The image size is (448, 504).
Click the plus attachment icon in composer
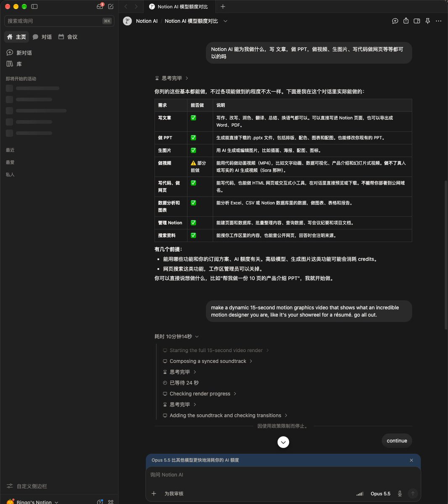pyautogui.click(x=154, y=493)
